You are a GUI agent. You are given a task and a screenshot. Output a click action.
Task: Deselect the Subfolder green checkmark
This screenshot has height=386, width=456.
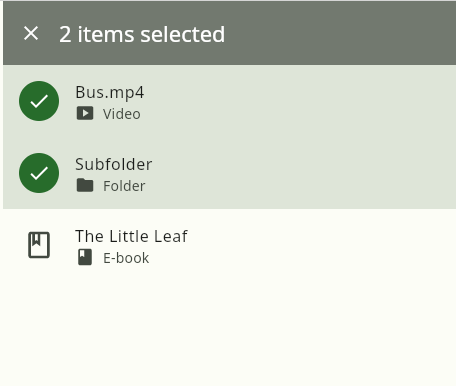(39, 173)
